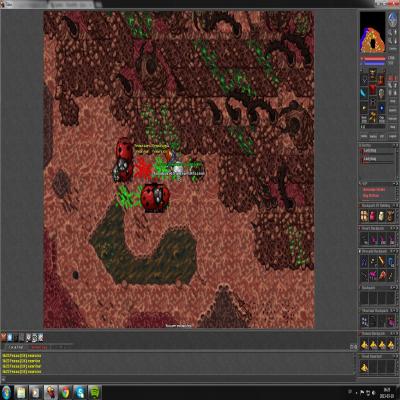Select the legs equipment slot

pyautogui.click(x=373, y=102)
